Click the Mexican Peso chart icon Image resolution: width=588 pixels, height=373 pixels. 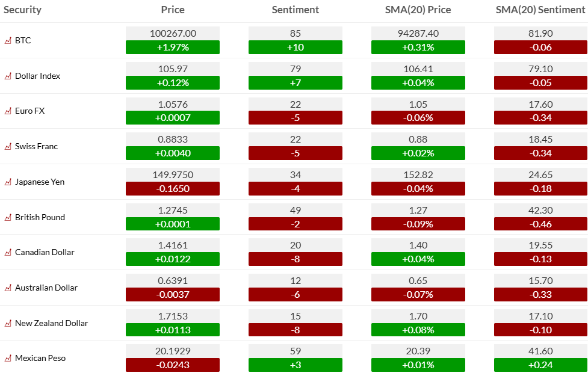(x=8, y=359)
